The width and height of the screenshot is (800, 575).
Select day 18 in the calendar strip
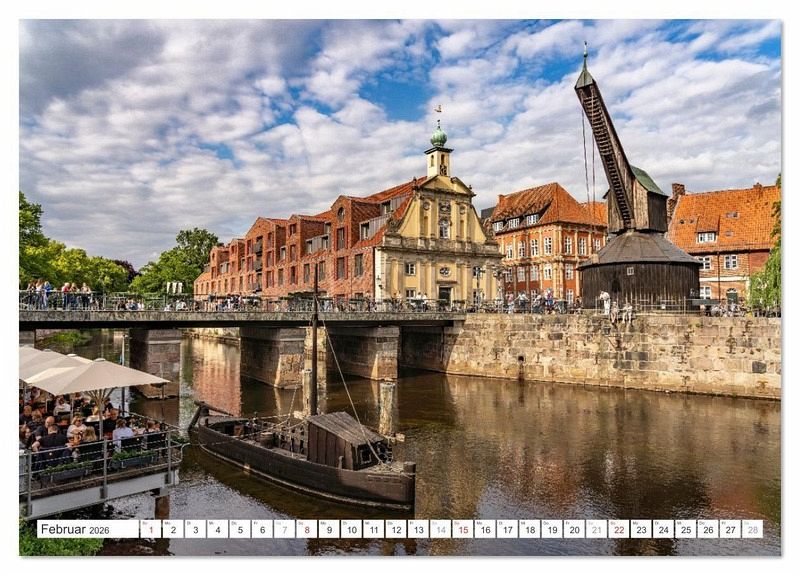coord(530,529)
